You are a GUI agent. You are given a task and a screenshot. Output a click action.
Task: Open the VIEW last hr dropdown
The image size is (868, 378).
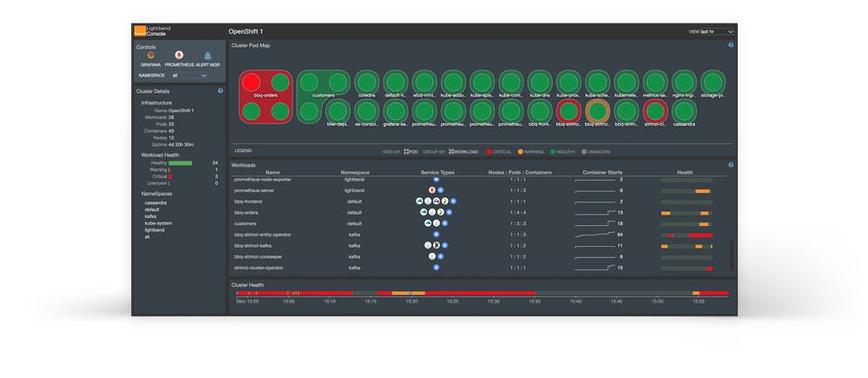[x=717, y=31]
